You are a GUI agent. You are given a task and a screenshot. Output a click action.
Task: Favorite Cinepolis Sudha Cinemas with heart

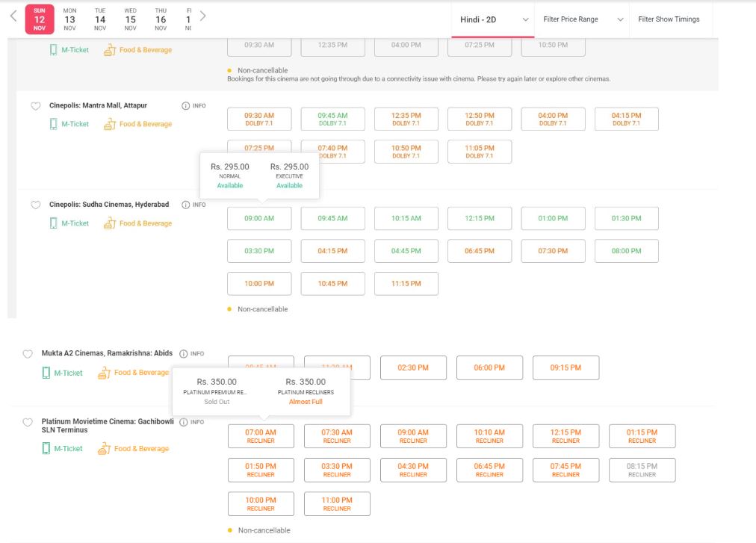(35, 205)
